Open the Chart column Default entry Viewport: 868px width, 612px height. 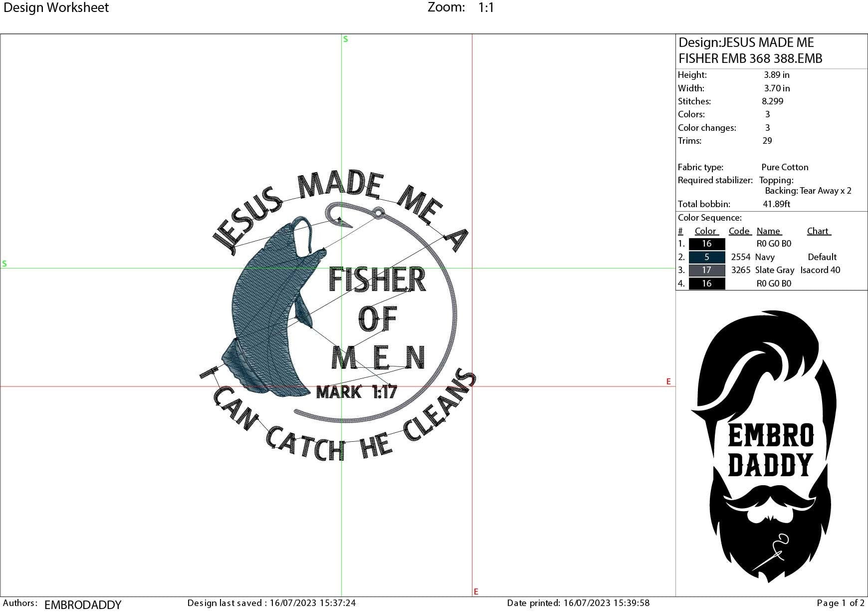pyautogui.click(x=822, y=257)
